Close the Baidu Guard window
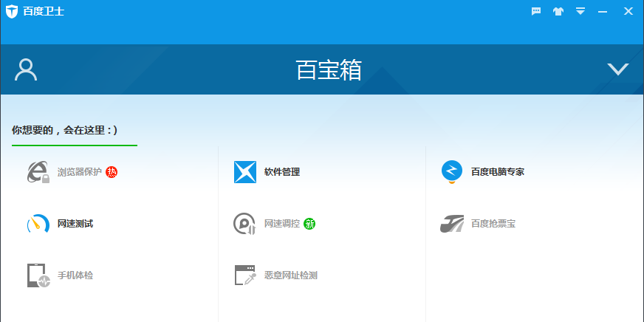The image size is (644, 322). click(x=628, y=11)
